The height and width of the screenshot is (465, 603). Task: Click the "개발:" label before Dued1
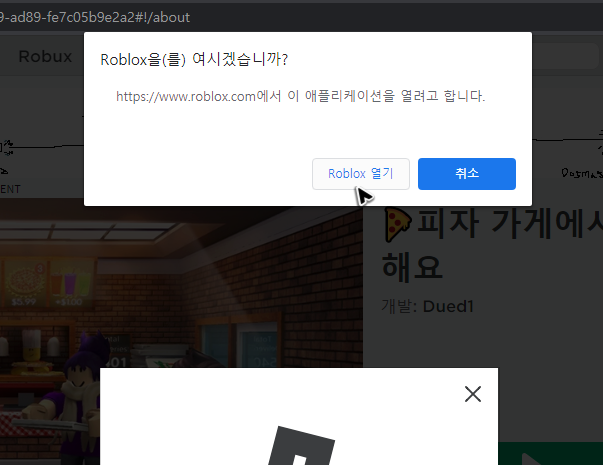click(x=399, y=307)
